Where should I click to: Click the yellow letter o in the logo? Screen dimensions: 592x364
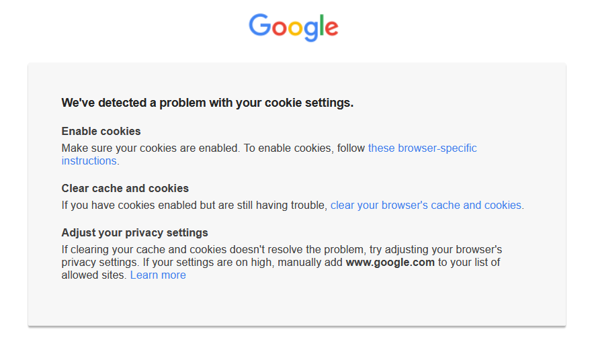(x=295, y=29)
